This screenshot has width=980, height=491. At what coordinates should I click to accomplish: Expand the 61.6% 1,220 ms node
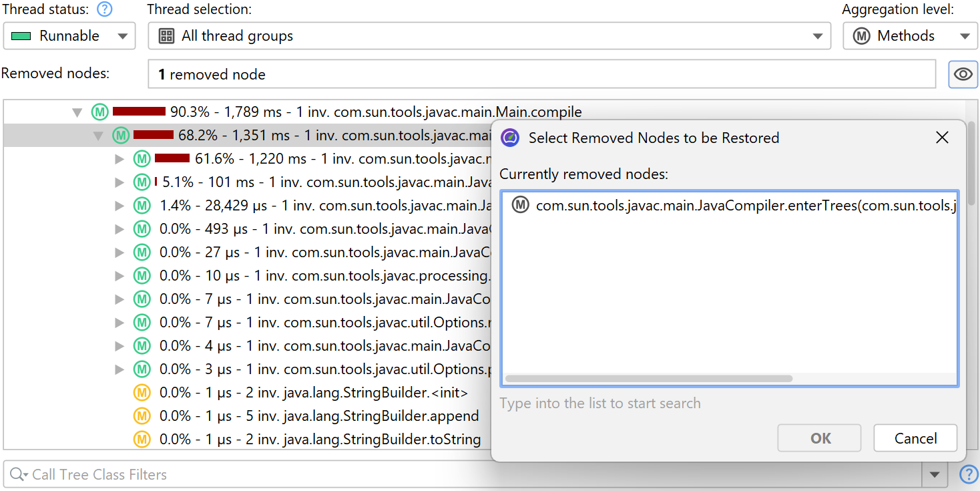(120, 159)
